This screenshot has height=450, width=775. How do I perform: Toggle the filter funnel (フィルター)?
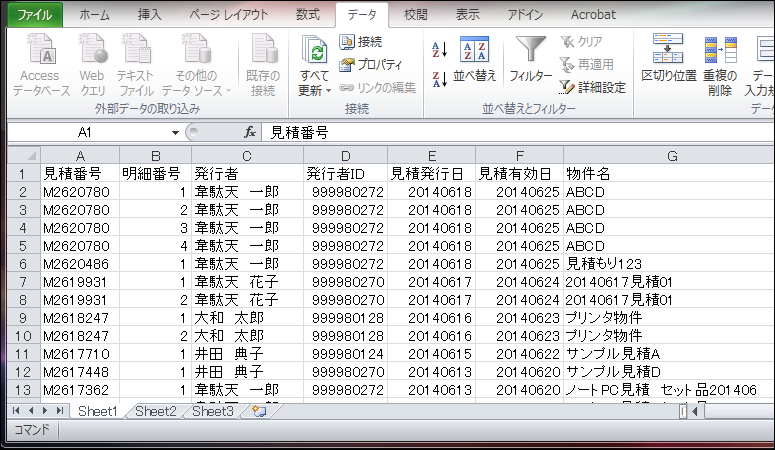click(x=530, y=60)
